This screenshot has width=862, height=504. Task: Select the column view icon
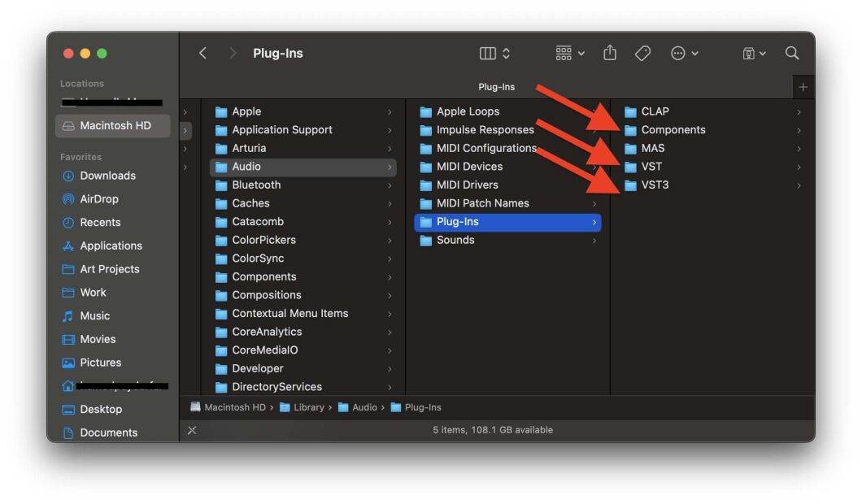pos(489,52)
